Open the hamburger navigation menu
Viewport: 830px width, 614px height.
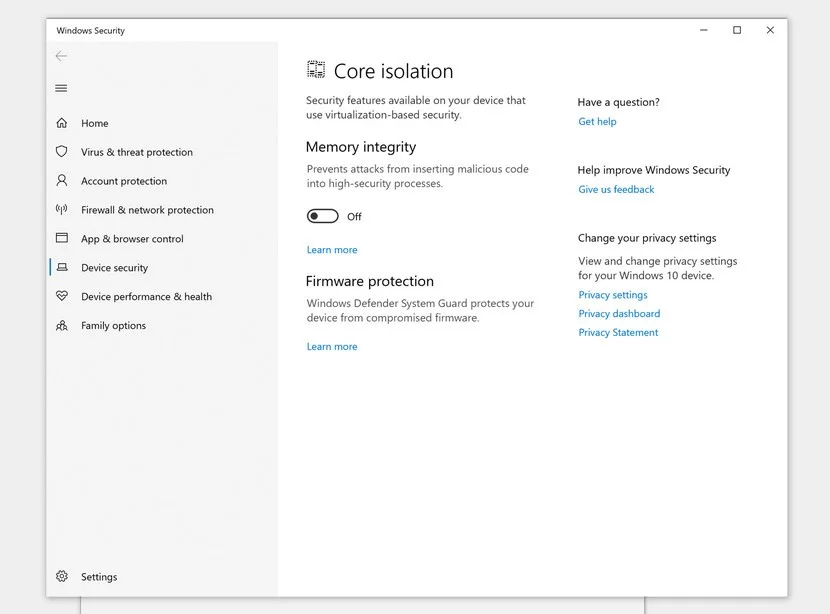pos(61,88)
